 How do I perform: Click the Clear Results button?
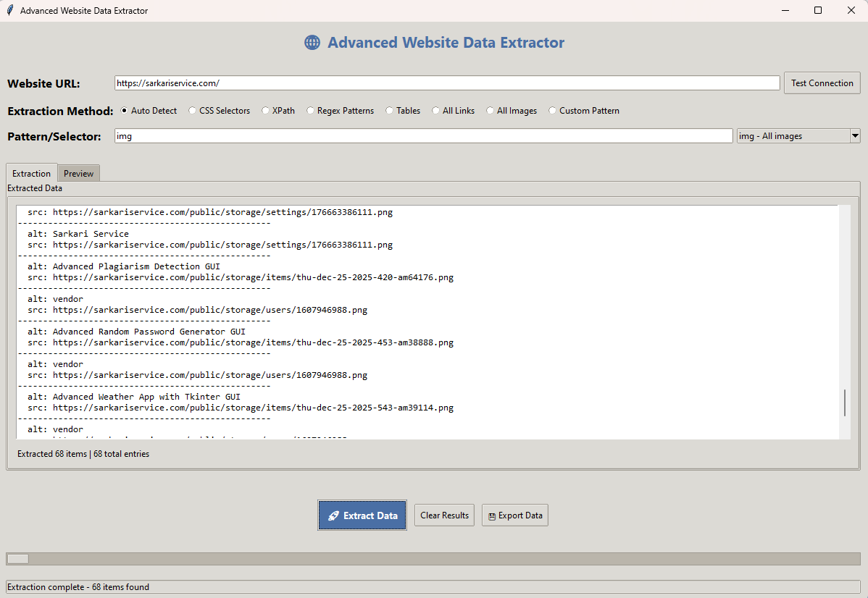click(x=444, y=515)
